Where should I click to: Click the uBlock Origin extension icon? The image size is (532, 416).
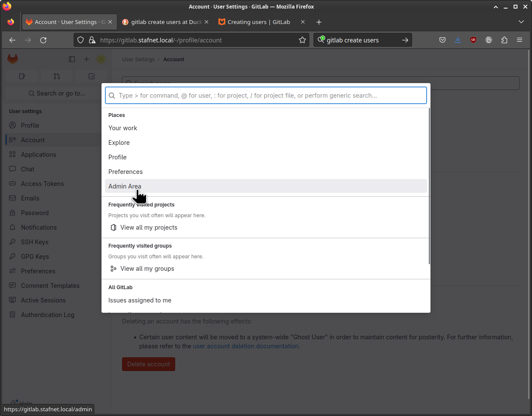pos(473,40)
